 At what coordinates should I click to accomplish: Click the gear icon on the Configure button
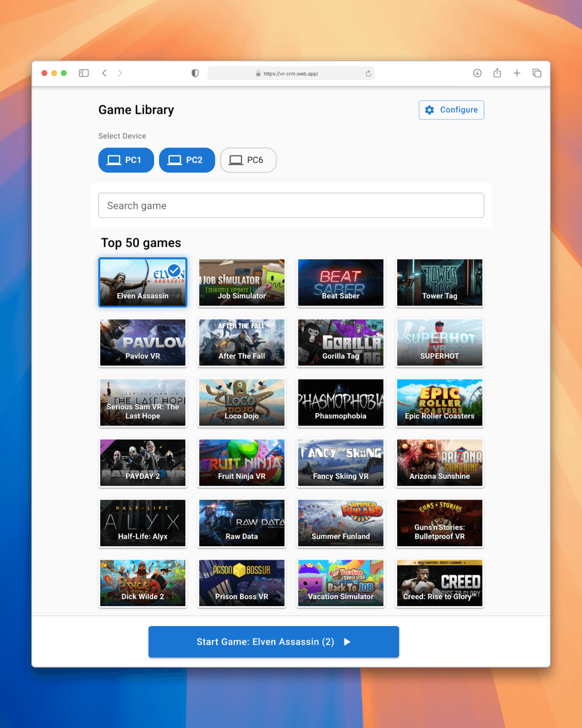pyautogui.click(x=429, y=109)
